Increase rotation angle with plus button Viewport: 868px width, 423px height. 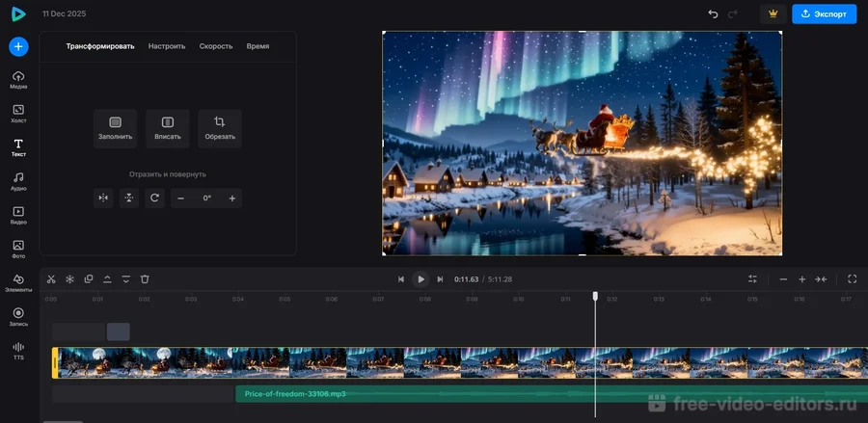click(x=231, y=198)
